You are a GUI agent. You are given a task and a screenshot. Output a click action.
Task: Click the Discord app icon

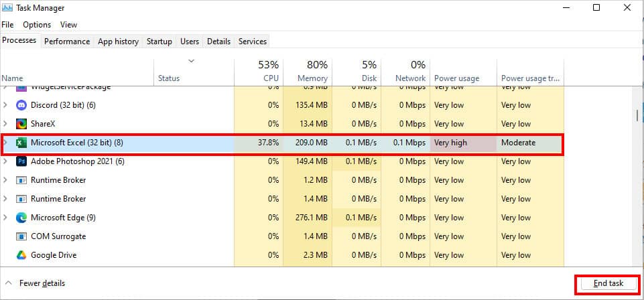point(21,105)
